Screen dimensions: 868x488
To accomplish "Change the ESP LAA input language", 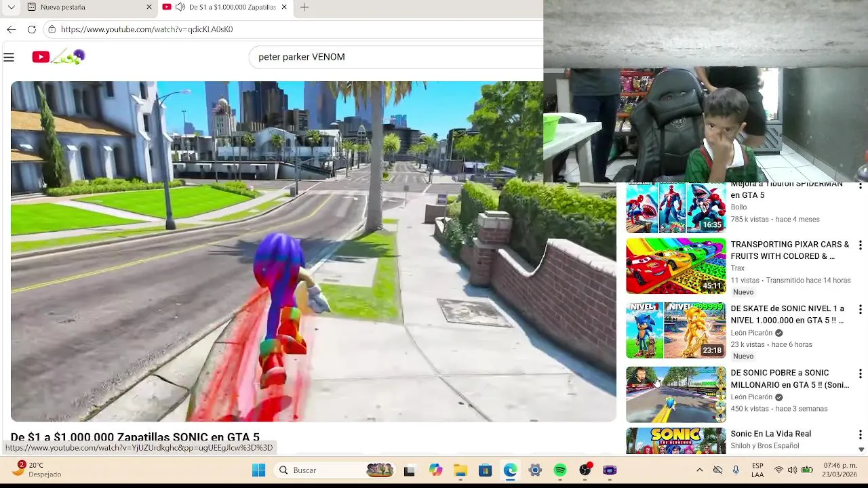I will click(x=757, y=470).
